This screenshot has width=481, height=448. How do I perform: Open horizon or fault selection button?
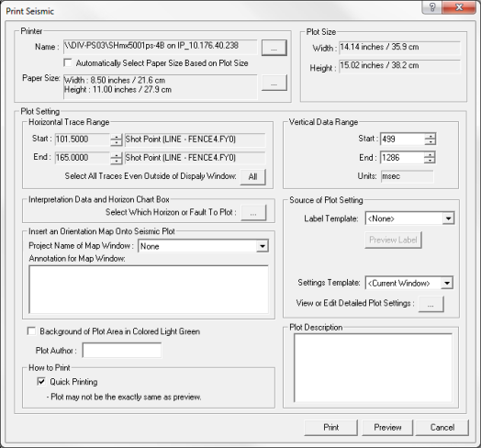point(253,213)
